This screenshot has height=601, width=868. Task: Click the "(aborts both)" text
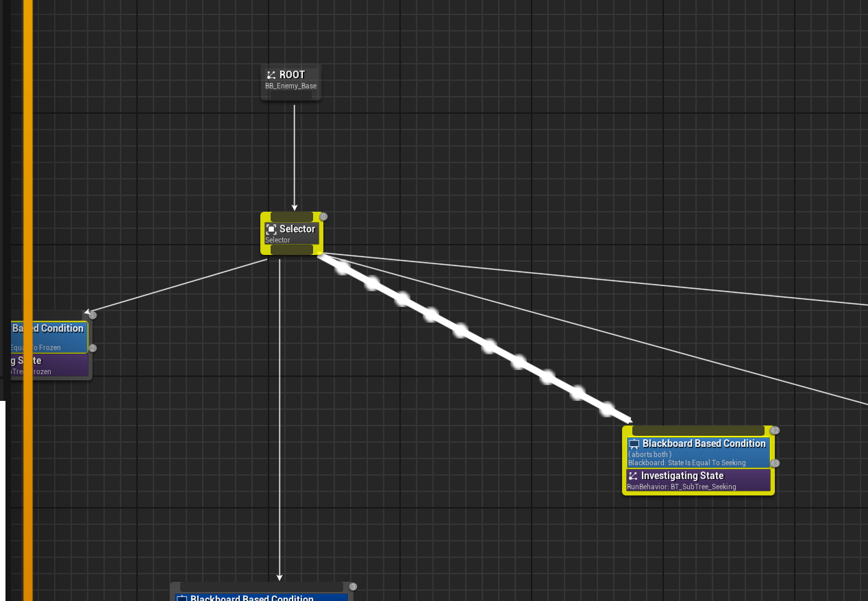649,454
